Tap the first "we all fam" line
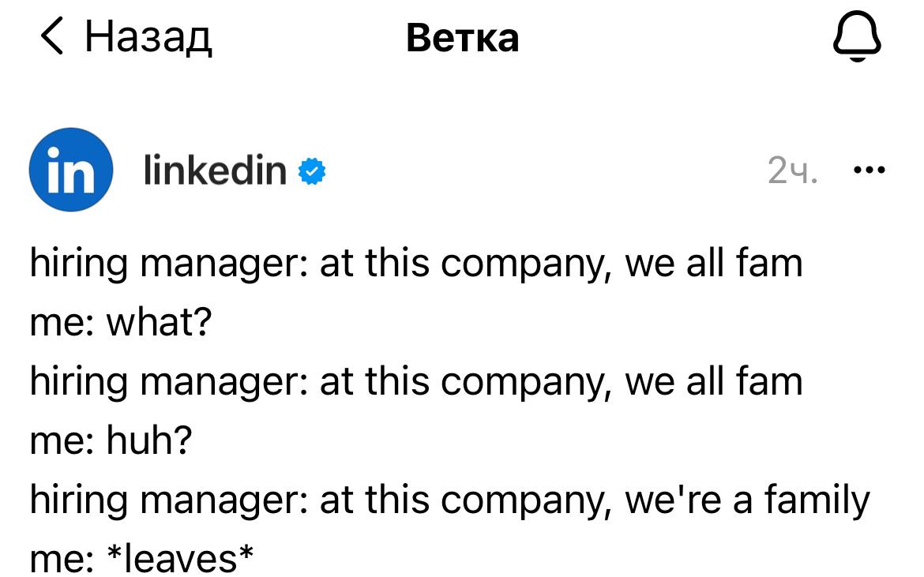The width and height of the screenshot is (924, 577). 713,263
